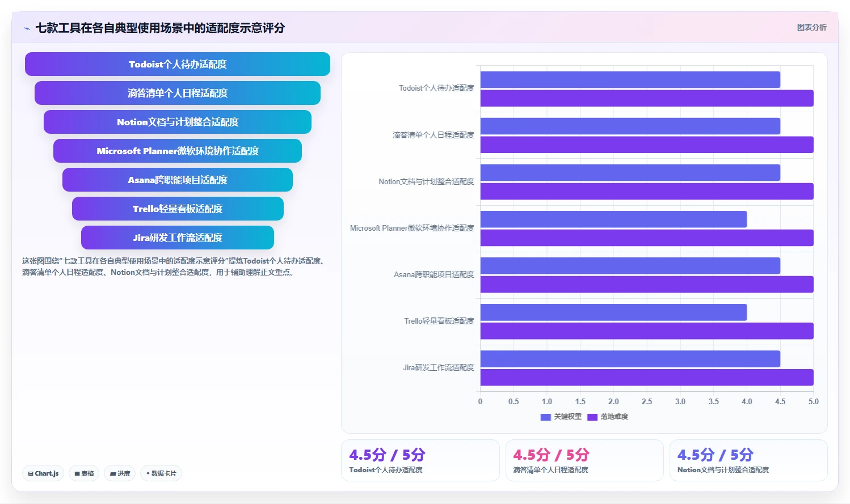Click the 图表分析 label at top right
The width and height of the screenshot is (850, 504).
(x=811, y=27)
